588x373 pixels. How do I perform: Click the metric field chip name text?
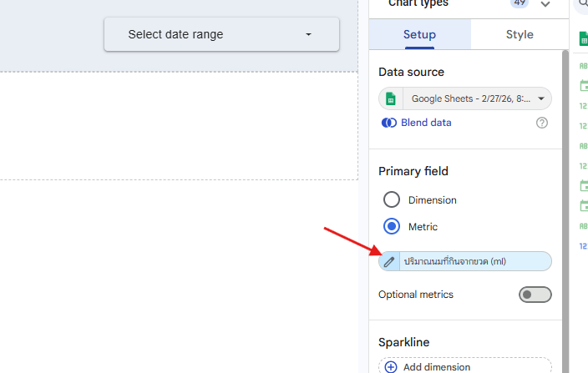pyautogui.click(x=455, y=261)
